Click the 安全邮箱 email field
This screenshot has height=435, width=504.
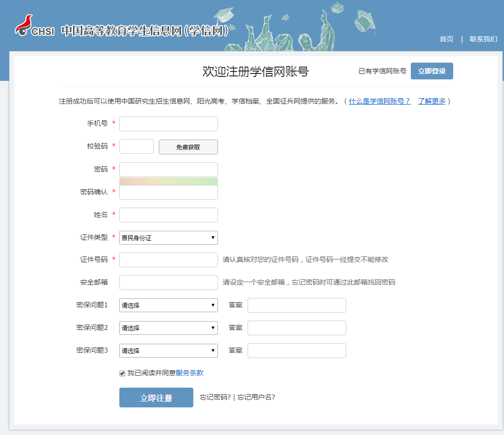pyautogui.click(x=168, y=283)
